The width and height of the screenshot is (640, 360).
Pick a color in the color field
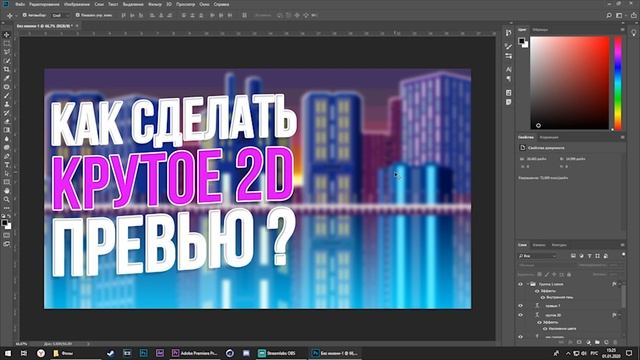[x=569, y=83]
